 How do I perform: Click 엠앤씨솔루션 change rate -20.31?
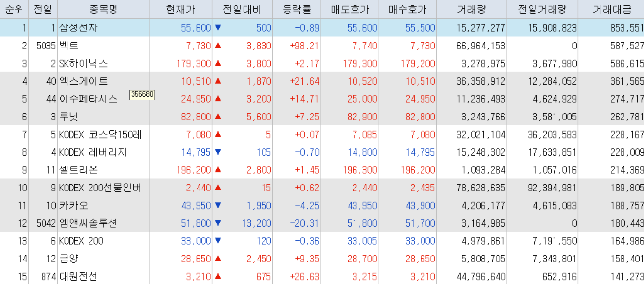(305, 223)
